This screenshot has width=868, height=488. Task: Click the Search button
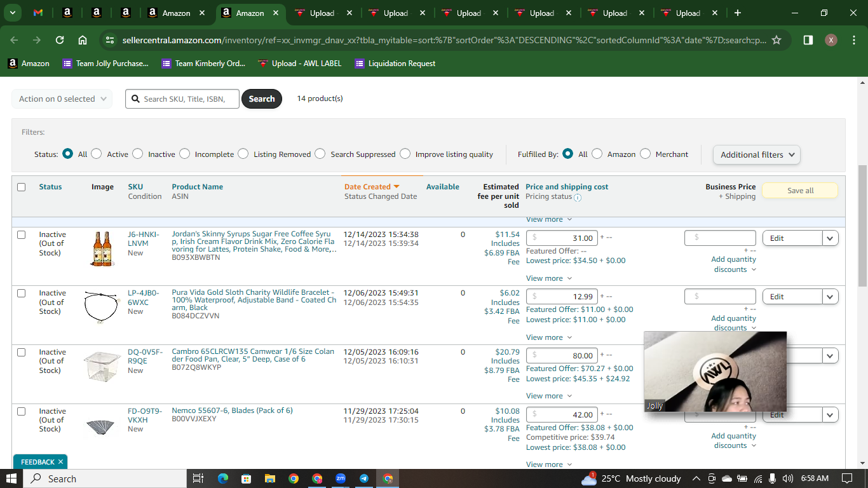click(x=261, y=98)
